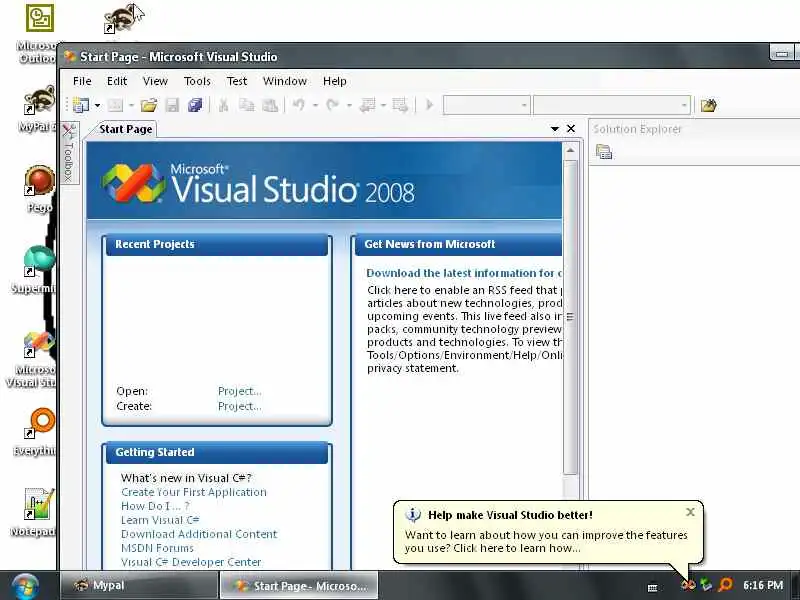This screenshot has height=600, width=800.
Task: Open the File menu
Action: point(82,81)
